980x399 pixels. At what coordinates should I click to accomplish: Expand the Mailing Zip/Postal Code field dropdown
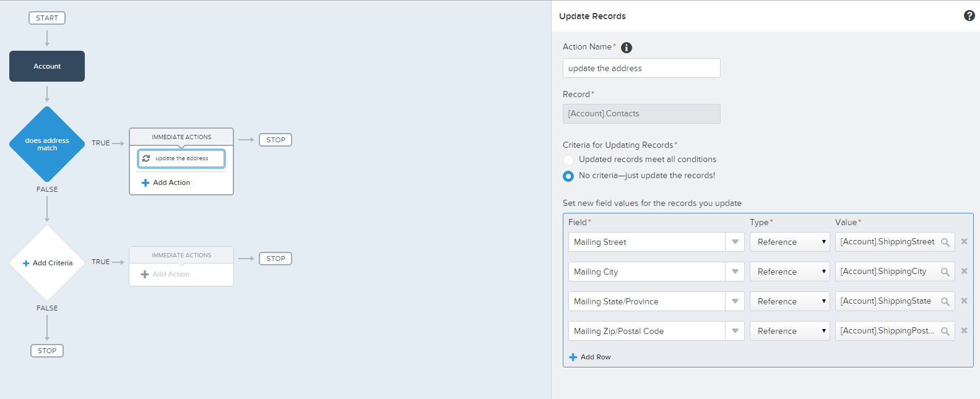735,332
